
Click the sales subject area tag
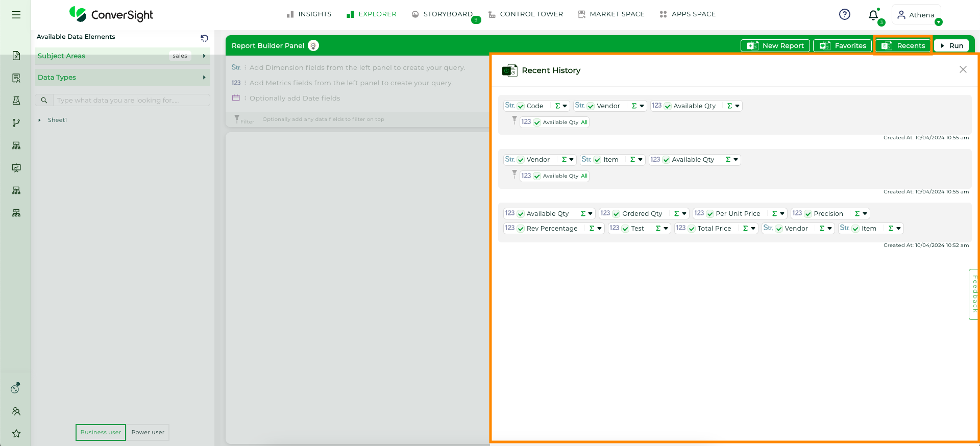coord(180,56)
